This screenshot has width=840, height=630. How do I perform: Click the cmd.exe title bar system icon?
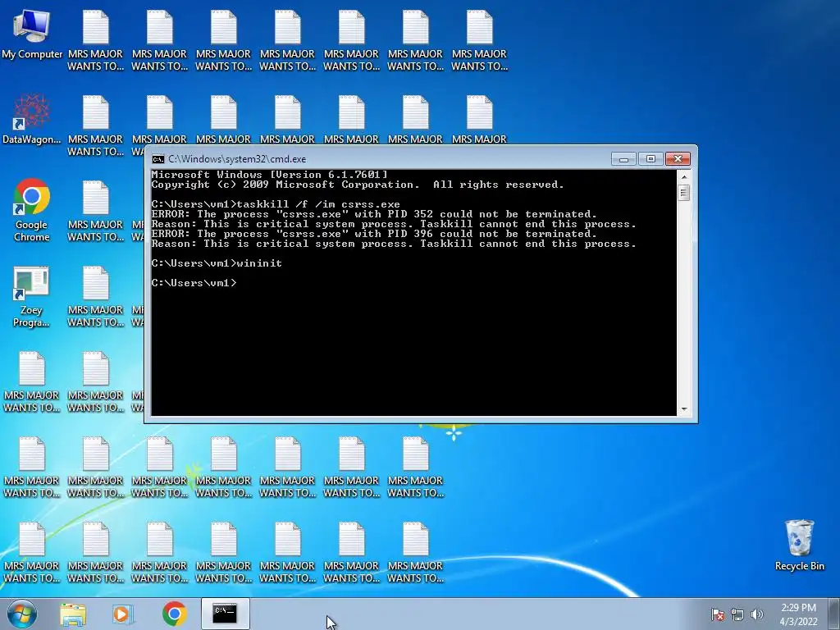pos(158,159)
